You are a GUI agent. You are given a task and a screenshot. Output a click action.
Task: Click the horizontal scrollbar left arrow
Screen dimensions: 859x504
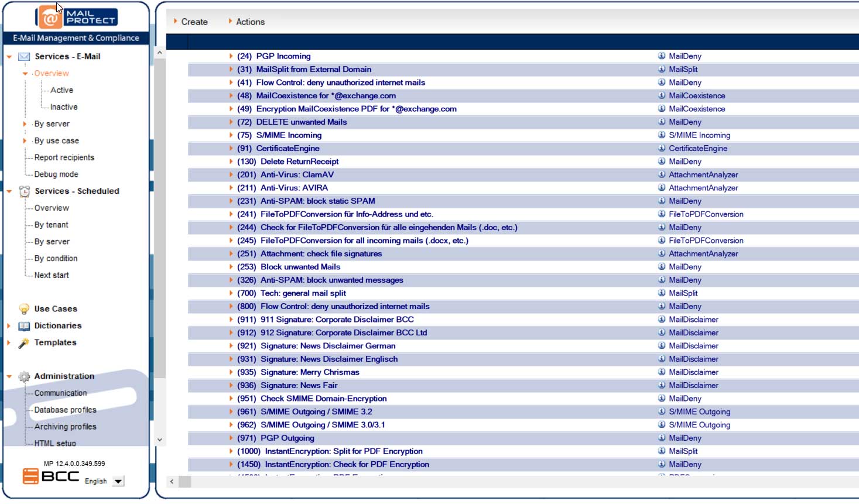pos(172,482)
